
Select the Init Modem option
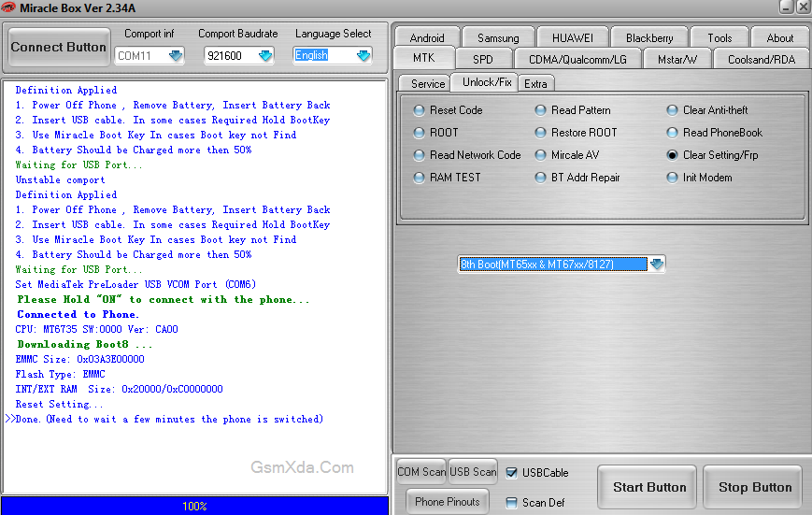click(x=672, y=178)
